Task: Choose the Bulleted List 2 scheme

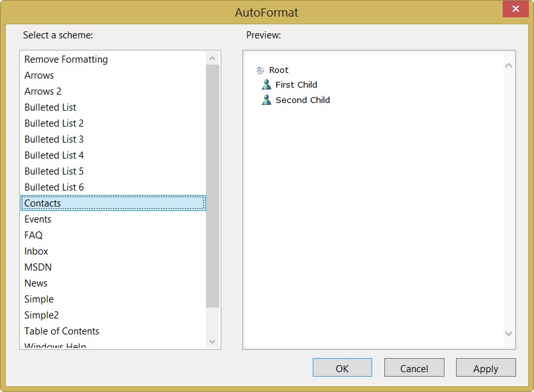Action: tap(113, 123)
